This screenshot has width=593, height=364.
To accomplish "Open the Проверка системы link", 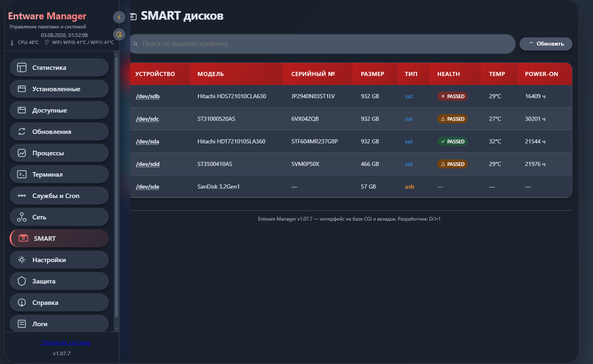I will [66, 342].
